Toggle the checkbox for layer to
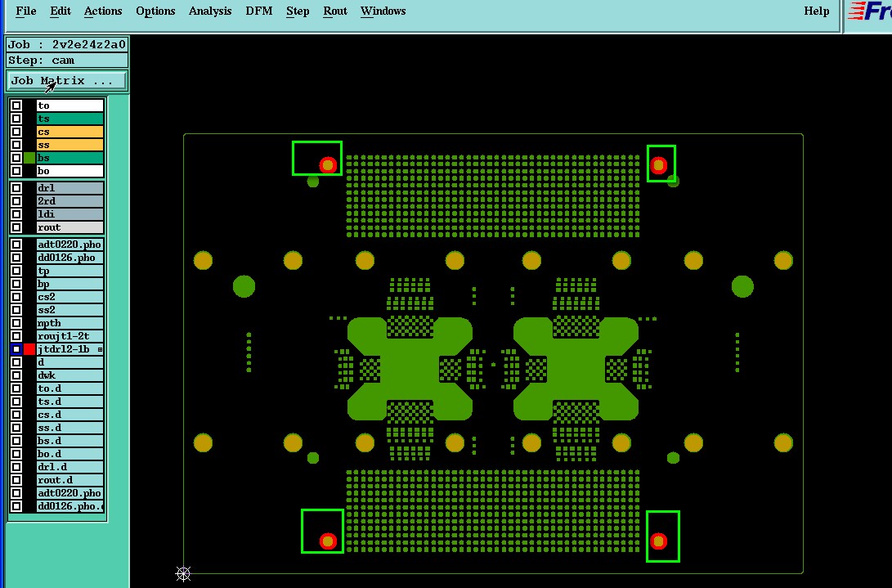Screen dimensions: 892x588 coord(16,105)
